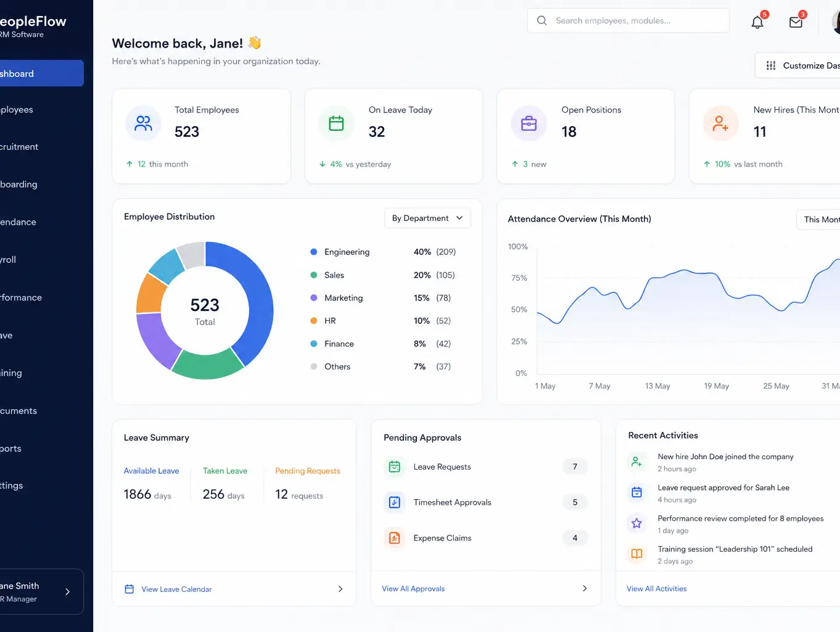Open the This Month attendance dropdown
This screenshot has width=840, height=632.
coord(818,219)
